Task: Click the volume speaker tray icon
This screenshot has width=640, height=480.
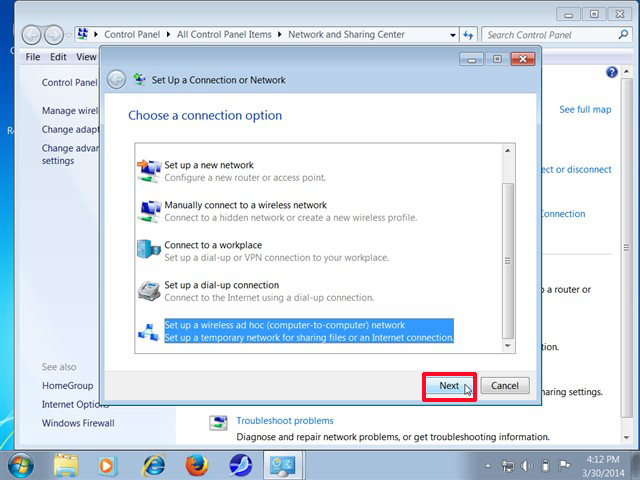Action: pyautogui.click(x=527, y=466)
